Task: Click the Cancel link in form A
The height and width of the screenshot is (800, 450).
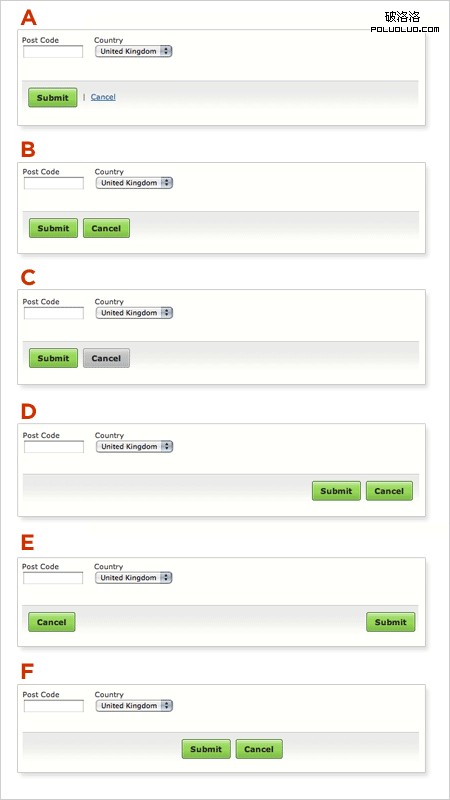Action: (103, 97)
